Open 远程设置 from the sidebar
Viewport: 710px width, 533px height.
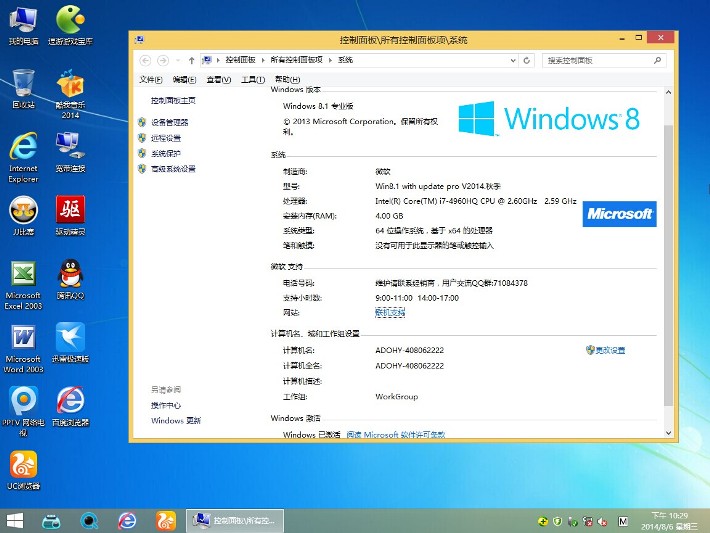(166, 138)
